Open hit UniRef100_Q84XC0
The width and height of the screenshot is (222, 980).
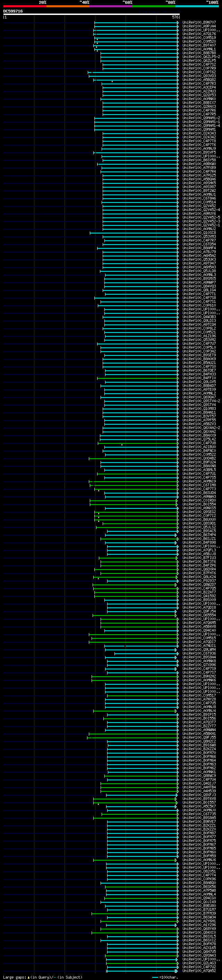199,932
